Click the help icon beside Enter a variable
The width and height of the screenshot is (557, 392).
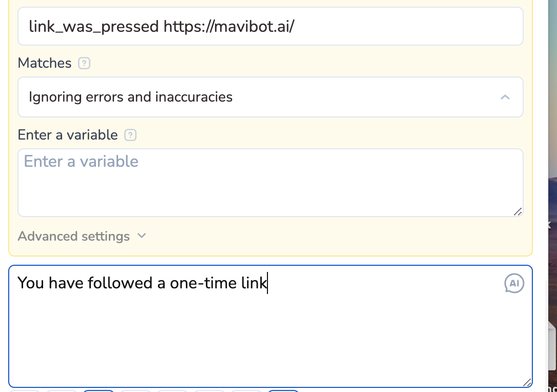click(x=130, y=135)
